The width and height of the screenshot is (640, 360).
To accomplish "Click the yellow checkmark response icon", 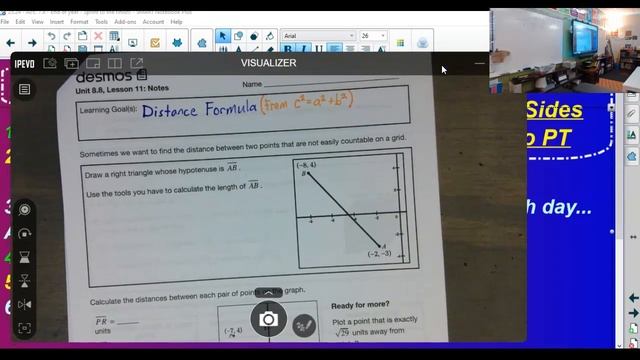I will click(x=155, y=42).
